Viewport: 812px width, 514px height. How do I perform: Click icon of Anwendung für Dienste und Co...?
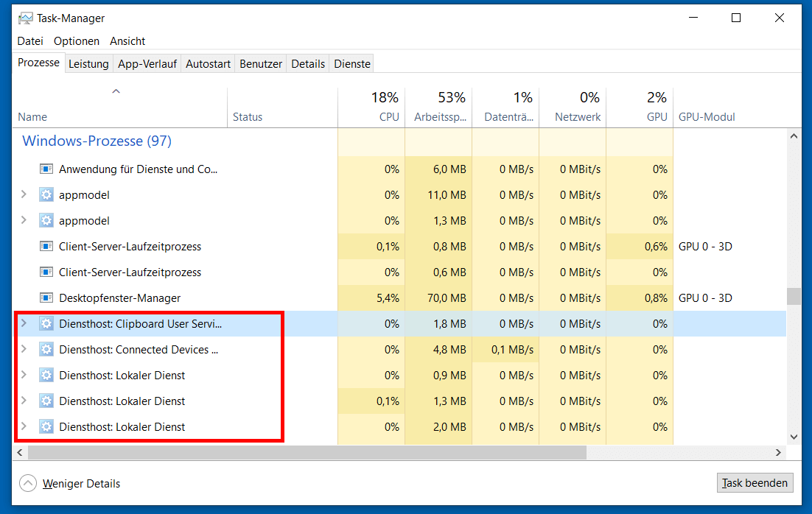46,169
